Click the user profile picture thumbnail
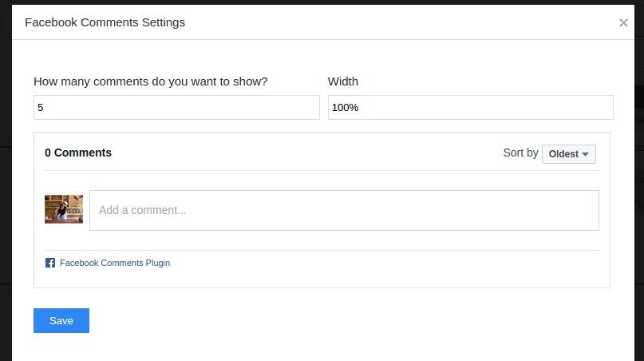This screenshot has width=644, height=361. point(64,209)
